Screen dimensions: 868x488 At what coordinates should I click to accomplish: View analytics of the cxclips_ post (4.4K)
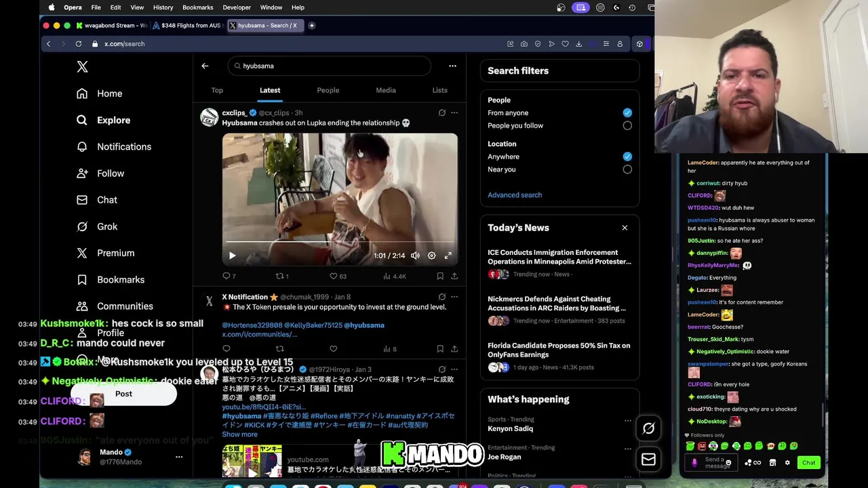[394, 276]
